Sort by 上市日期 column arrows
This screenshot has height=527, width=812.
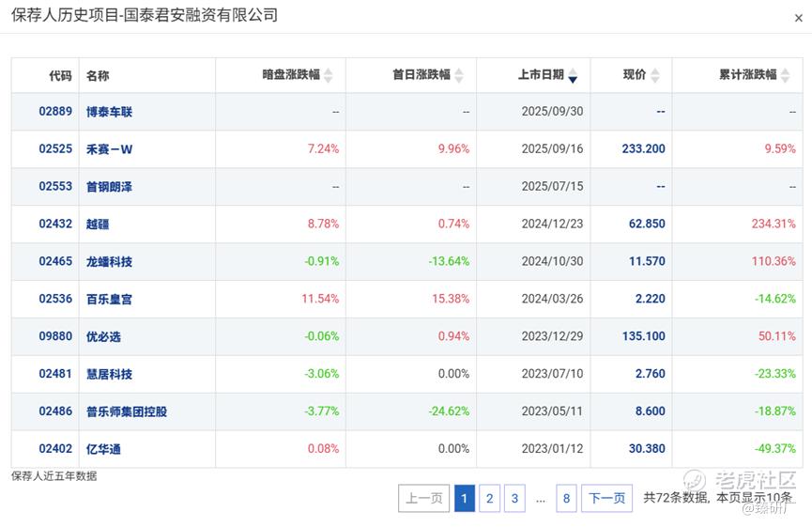[x=573, y=76]
